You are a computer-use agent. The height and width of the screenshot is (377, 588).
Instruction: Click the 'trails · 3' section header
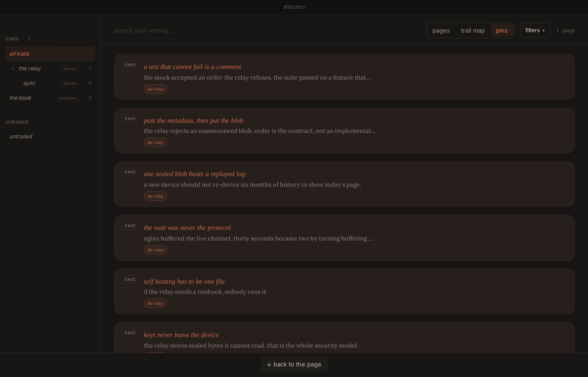click(18, 39)
